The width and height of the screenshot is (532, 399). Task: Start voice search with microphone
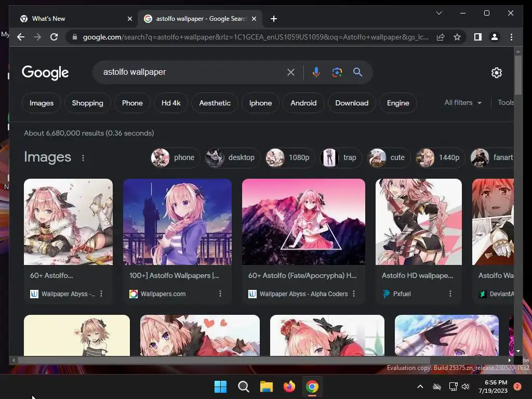coord(316,72)
